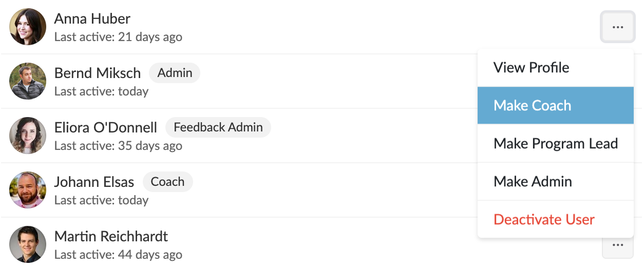Open Eliora O'Donnell's profile picture
The width and height of the screenshot is (644, 267).
click(28, 136)
